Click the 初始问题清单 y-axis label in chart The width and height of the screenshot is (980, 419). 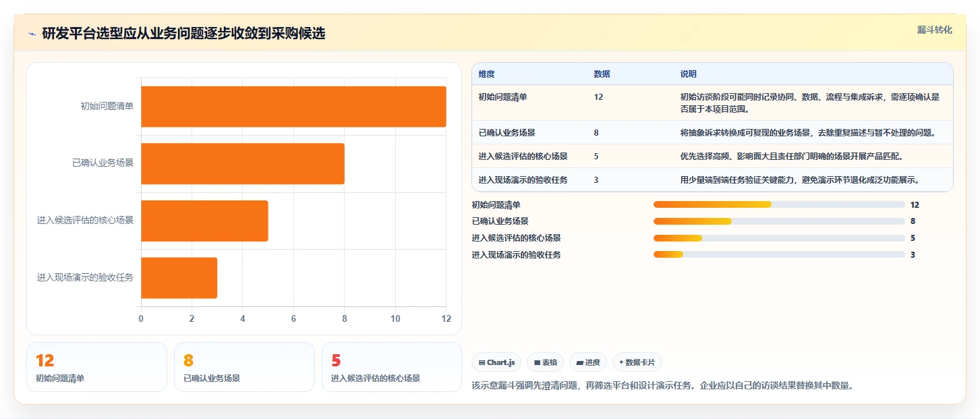(107, 107)
